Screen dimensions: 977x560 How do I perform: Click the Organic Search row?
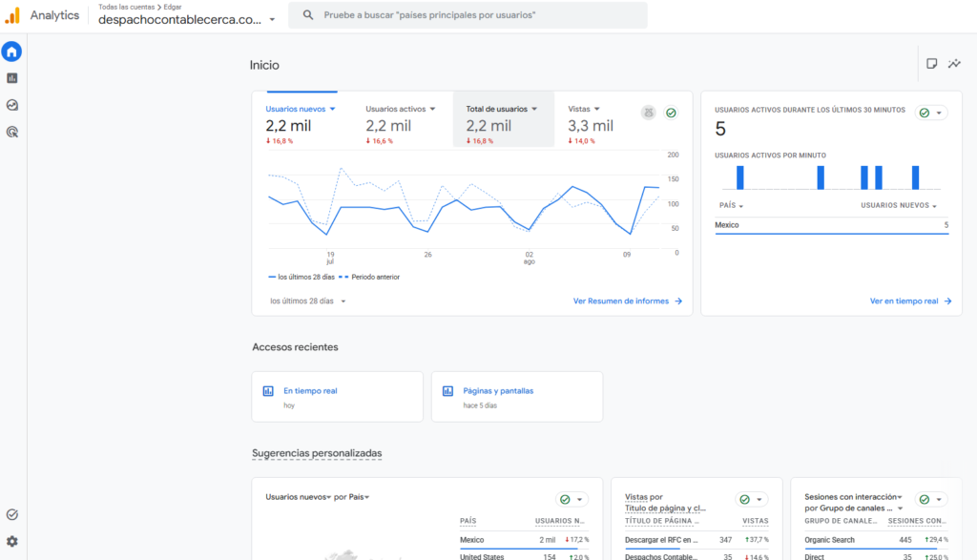point(876,540)
